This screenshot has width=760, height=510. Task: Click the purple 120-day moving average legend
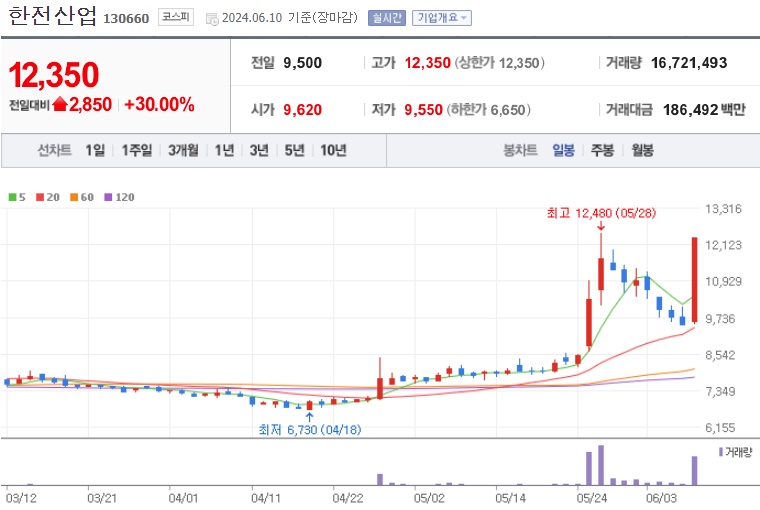click(119, 197)
